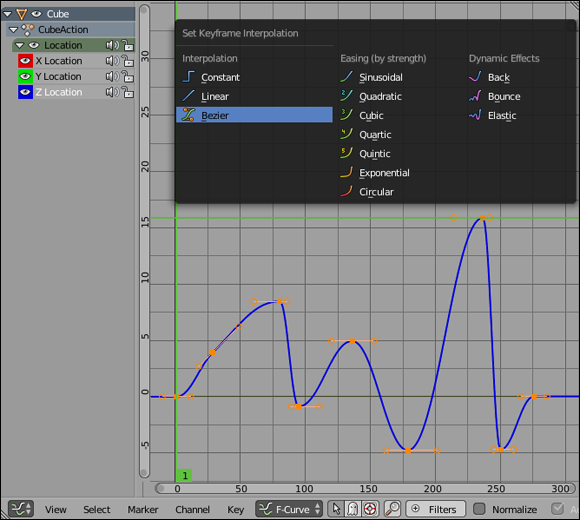Open the Key menu
Image resolution: width=580 pixels, height=520 pixels.
click(236, 509)
